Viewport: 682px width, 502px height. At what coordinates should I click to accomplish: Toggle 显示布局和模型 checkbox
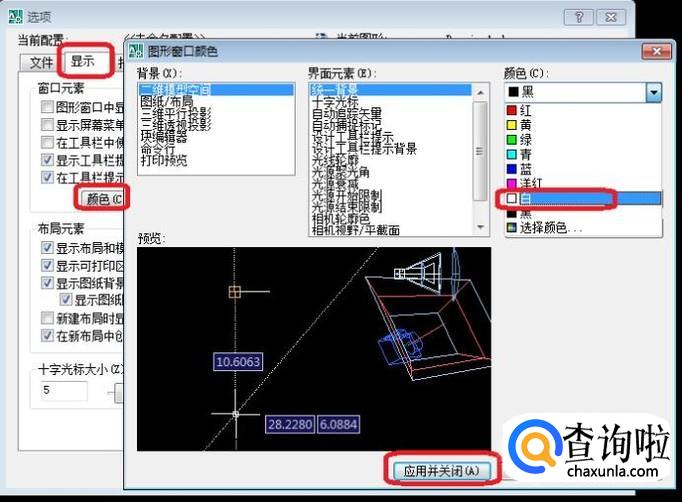(47, 248)
